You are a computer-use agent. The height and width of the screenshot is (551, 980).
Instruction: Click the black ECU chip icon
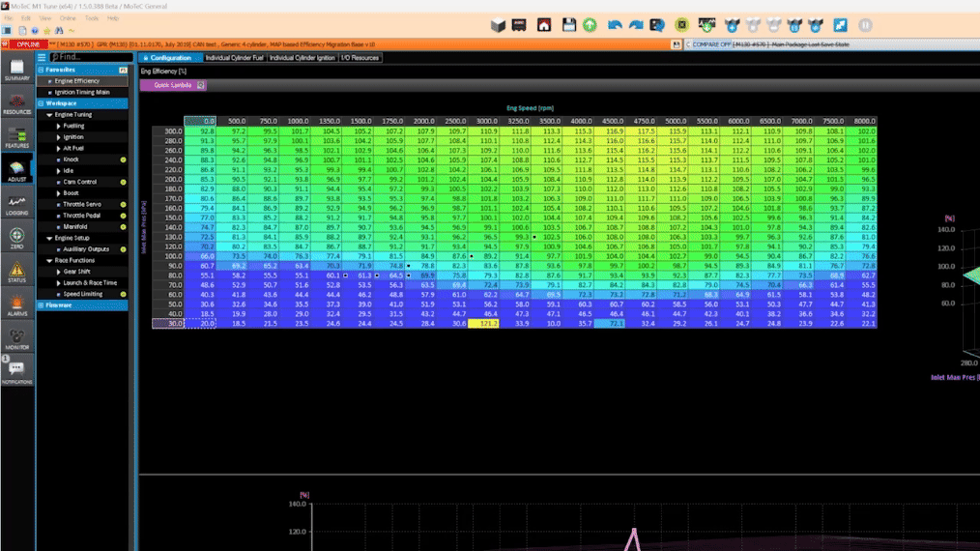519,25
